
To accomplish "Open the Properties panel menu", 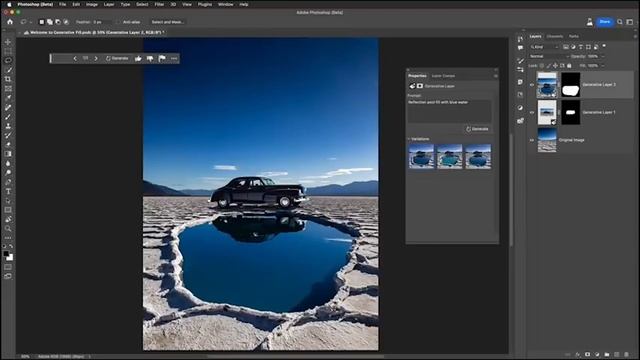I will 496,76.
